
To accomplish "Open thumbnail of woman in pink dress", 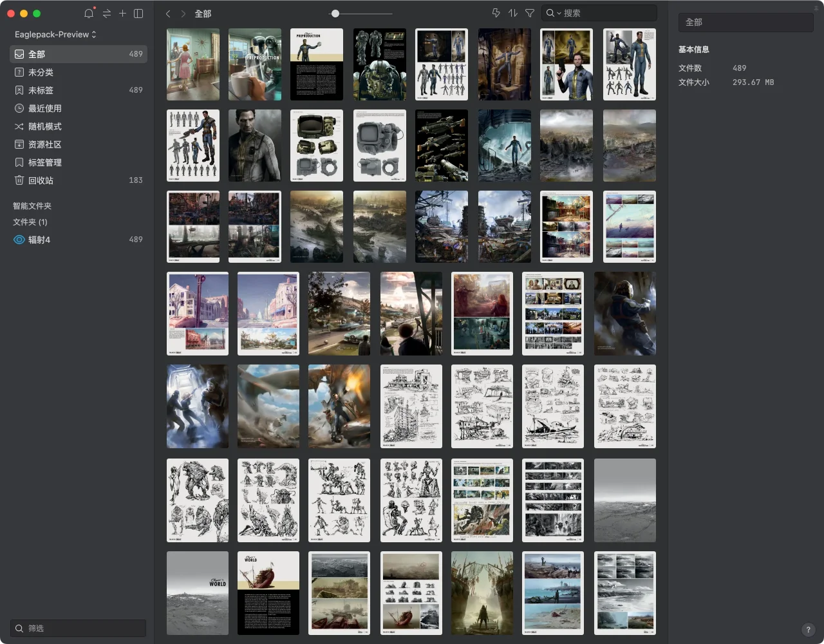I will tap(193, 64).
